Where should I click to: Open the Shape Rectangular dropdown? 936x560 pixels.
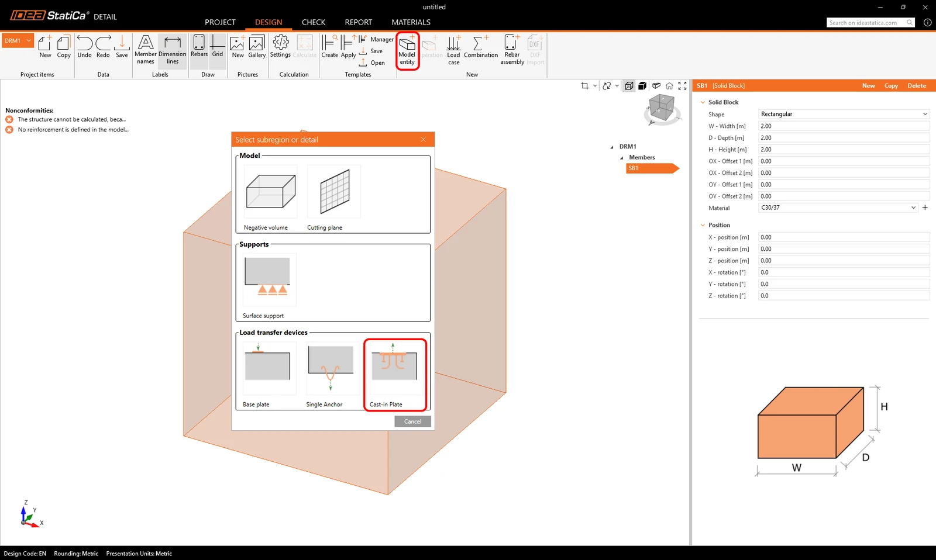pyautogui.click(x=844, y=114)
